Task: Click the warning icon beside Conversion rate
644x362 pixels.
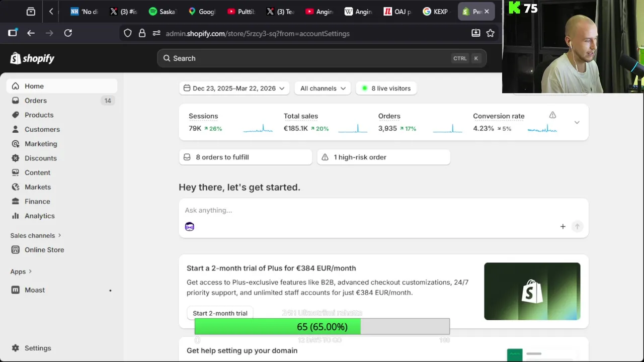Action: tap(552, 116)
